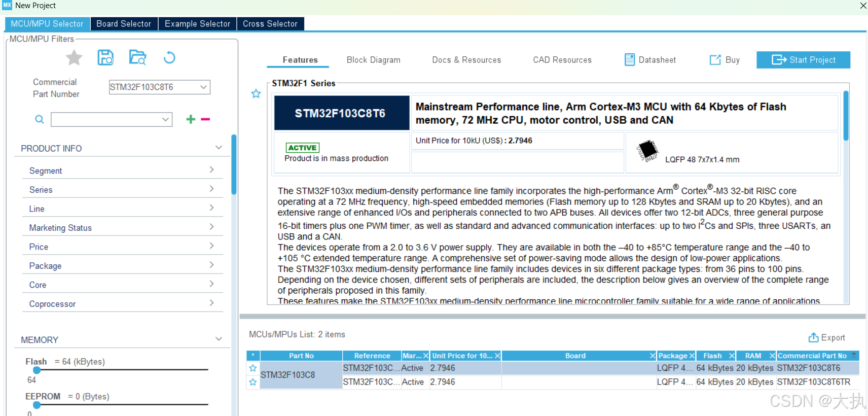Viewport: 868px width, 416px height.
Task: Sort by Part No column header
Action: point(301,356)
